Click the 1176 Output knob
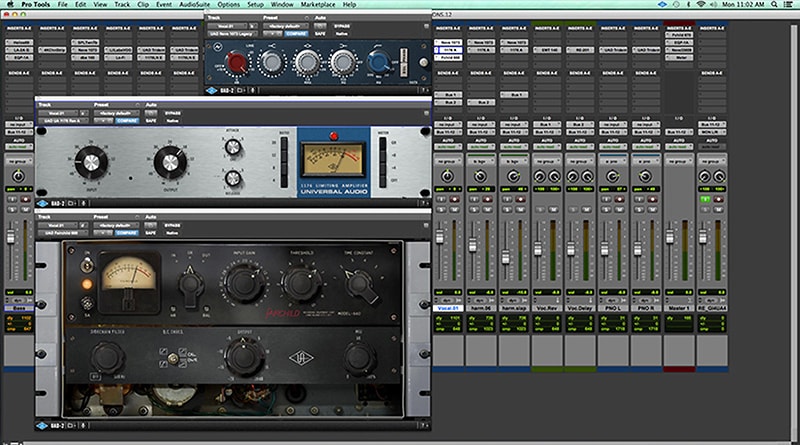Screen dimensions: 800x445 pyautogui.click(x=170, y=163)
